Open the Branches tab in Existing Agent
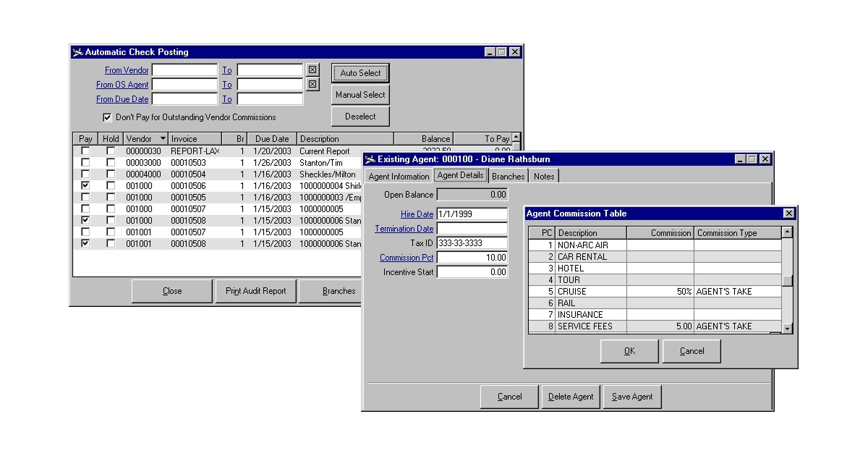Image resolution: width=868 pixels, height=456 pixels. [508, 177]
